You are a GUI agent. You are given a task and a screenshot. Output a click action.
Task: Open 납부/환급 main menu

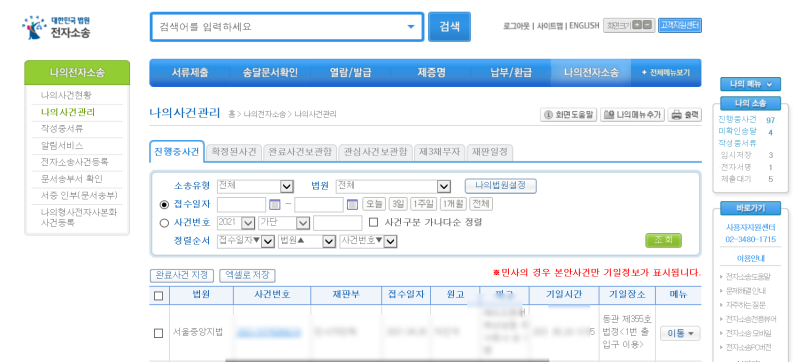click(511, 73)
